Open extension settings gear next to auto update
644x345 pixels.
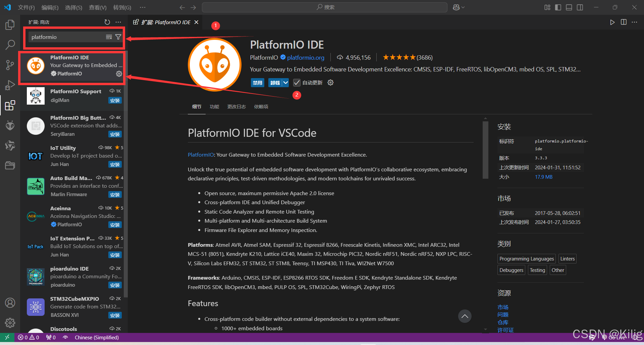point(330,82)
